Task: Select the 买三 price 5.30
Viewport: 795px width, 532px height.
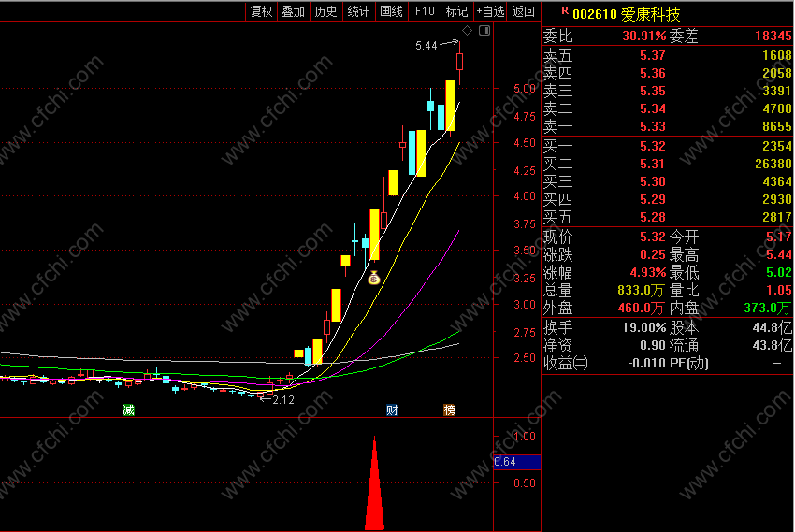Action: pos(652,181)
